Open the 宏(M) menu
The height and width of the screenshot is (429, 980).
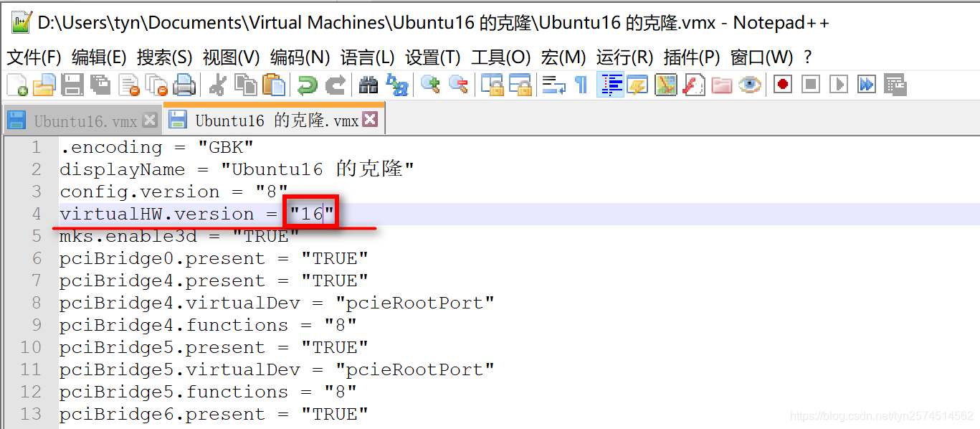563,57
